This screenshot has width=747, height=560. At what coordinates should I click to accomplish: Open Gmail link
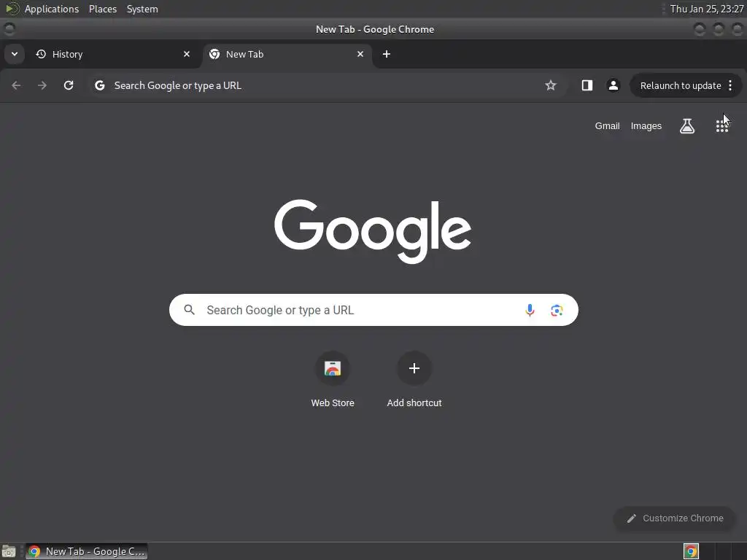607,126
